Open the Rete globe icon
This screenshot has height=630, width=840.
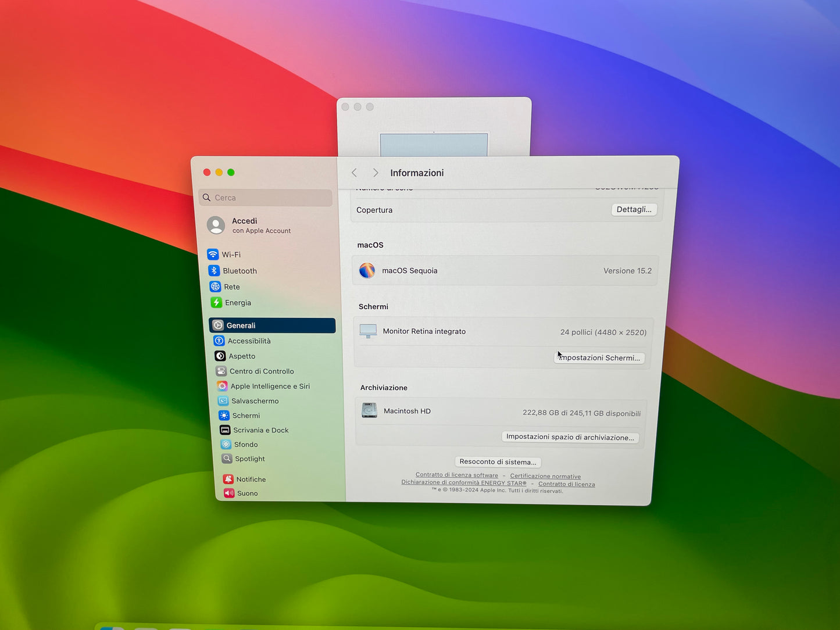(215, 287)
